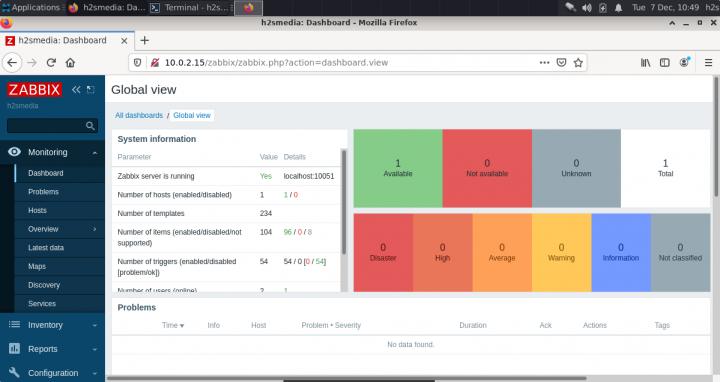Click the search magnifier icon in the sidebar

coord(90,125)
